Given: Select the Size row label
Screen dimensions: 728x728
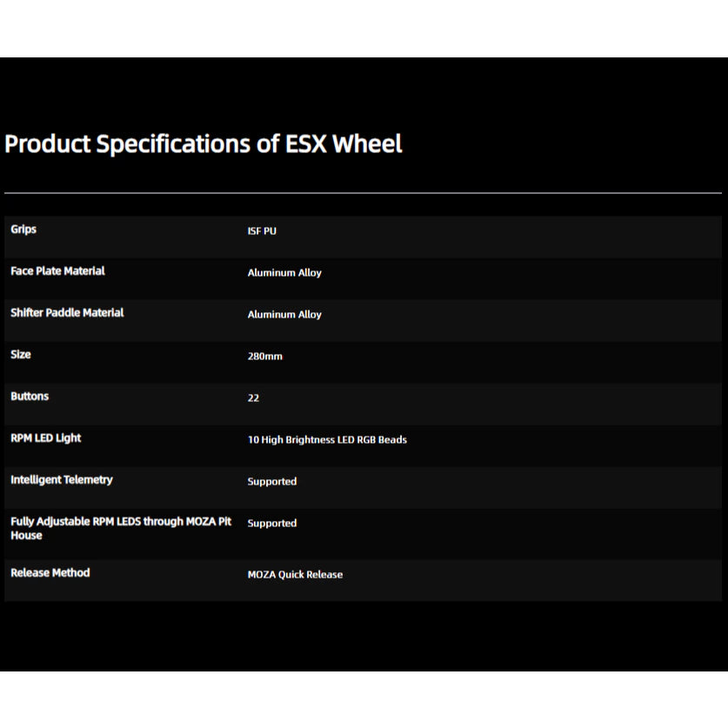Looking at the screenshot, I should click(21, 355).
